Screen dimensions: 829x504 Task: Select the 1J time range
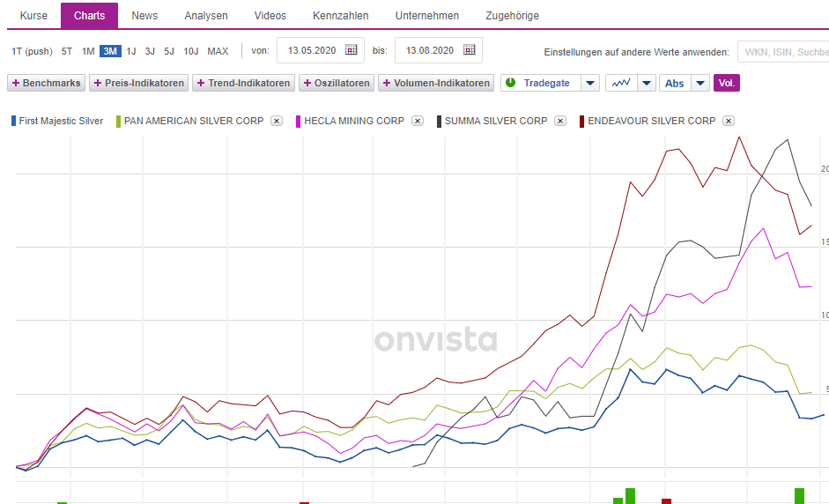131,51
